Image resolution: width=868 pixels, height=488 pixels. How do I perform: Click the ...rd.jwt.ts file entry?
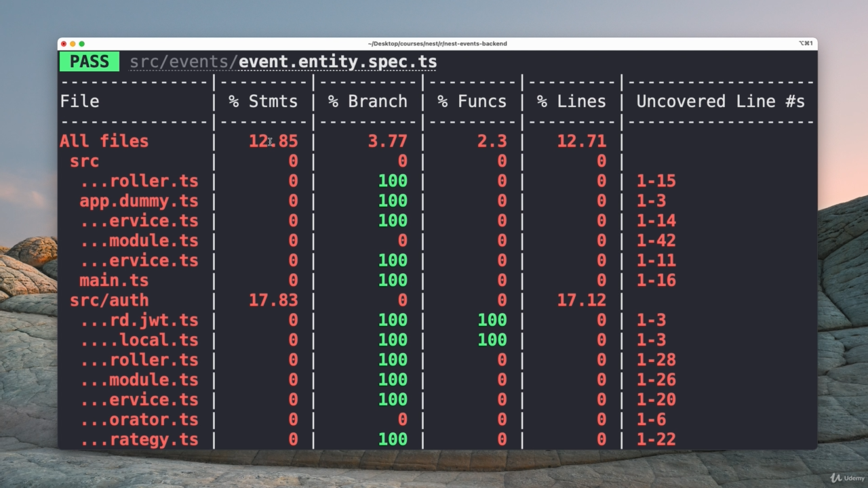coord(139,320)
